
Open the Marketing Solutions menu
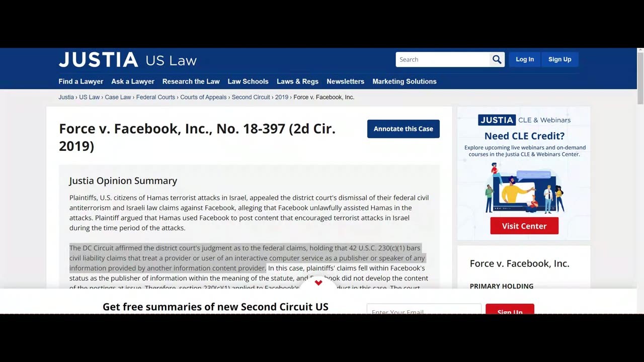(405, 81)
